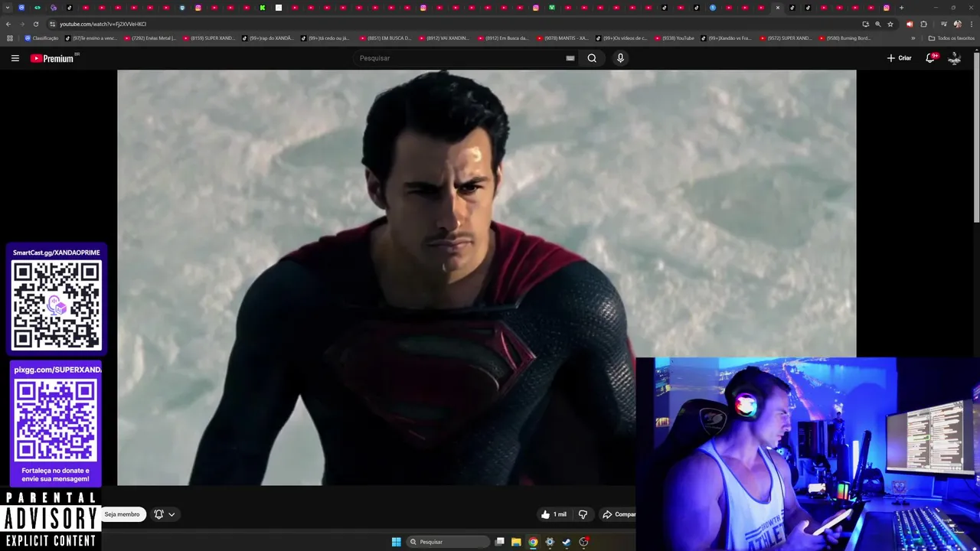This screenshot has height=551, width=980.
Task: Open the zoom magnifier icon in address bar
Action: [x=877, y=24]
